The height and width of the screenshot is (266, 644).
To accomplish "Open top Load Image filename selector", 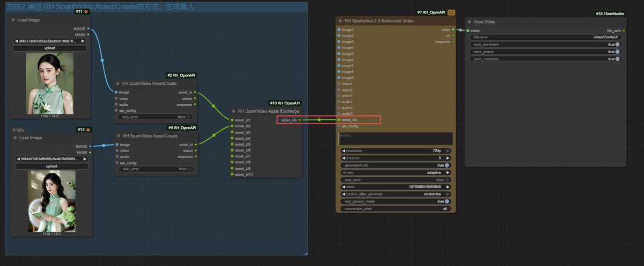I will click(x=50, y=41).
